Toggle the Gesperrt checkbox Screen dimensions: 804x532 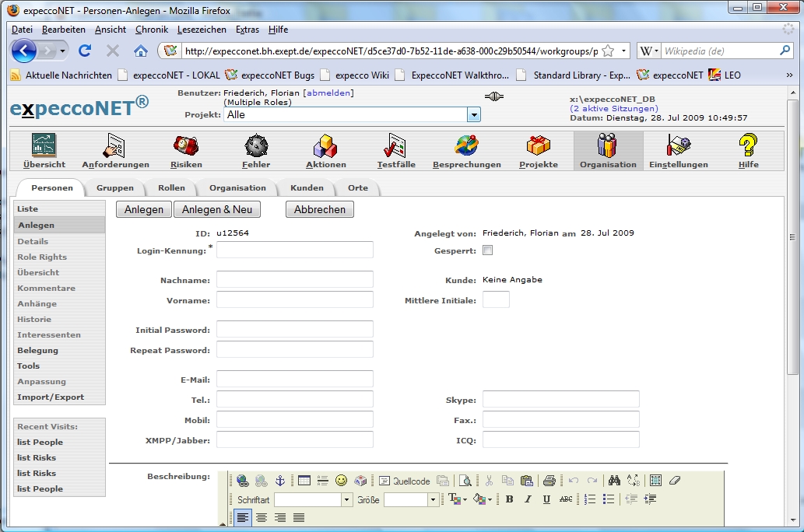coord(487,250)
